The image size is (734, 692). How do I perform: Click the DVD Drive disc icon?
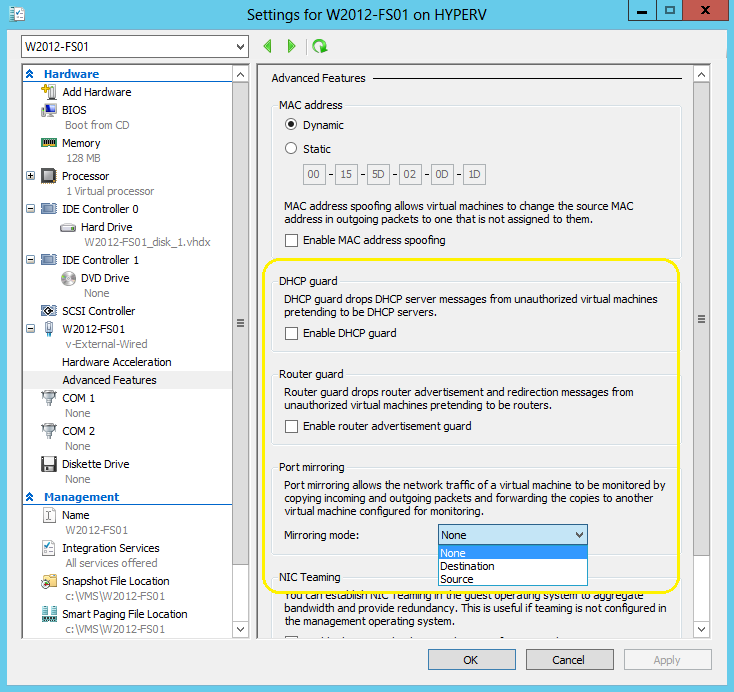(68, 278)
